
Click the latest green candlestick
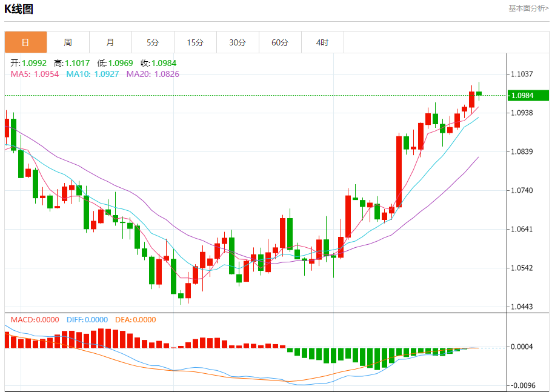pyautogui.click(x=479, y=93)
